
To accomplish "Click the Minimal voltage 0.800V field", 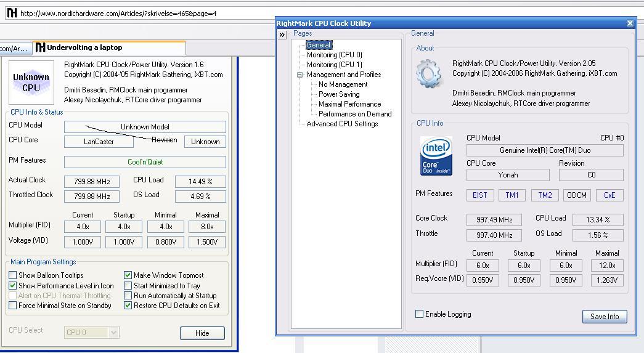I will [x=166, y=241].
